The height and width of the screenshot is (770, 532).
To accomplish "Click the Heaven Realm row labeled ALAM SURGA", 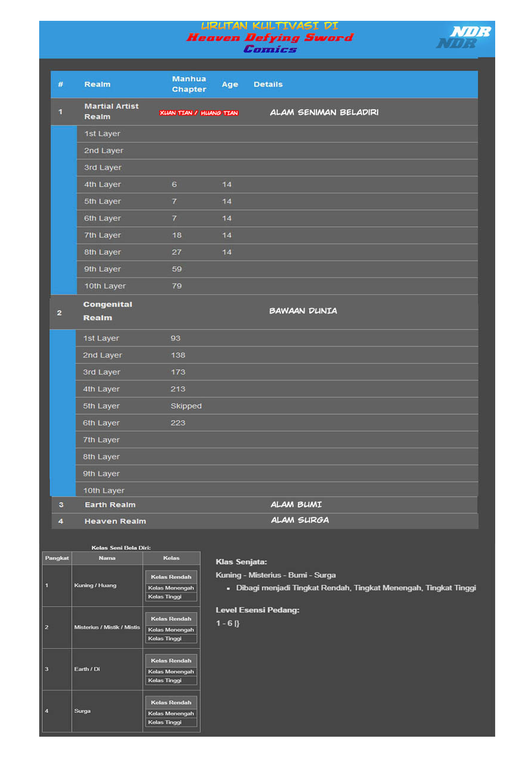I will [x=115, y=520].
